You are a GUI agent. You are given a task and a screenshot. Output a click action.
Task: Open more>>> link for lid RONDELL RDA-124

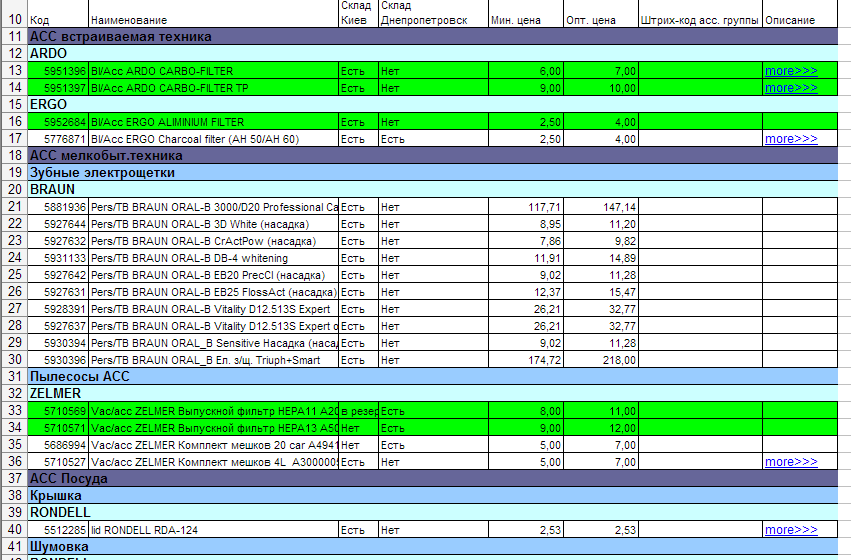pos(791,530)
